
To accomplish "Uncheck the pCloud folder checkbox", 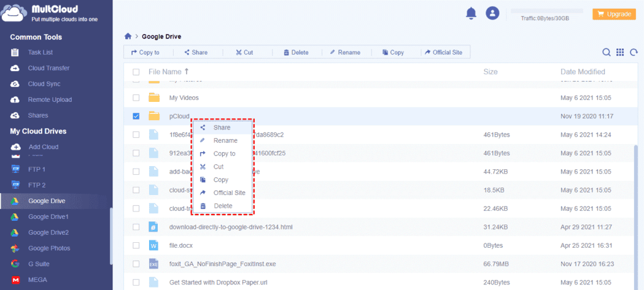I will 136,116.
